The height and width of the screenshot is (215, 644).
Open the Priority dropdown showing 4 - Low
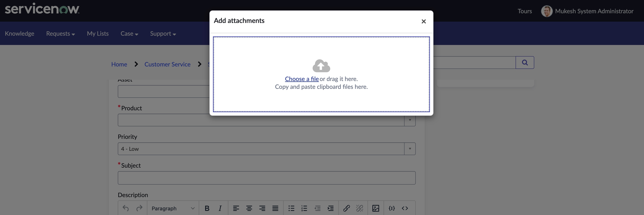pyautogui.click(x=267, y=149)
